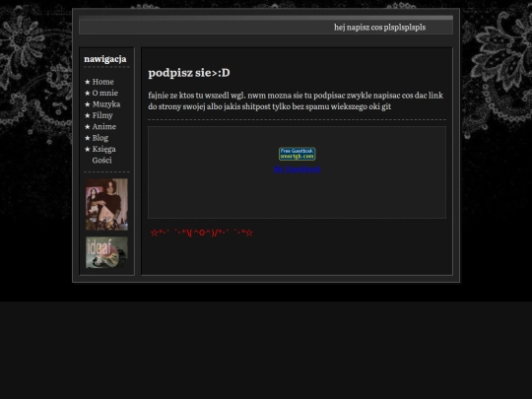Open the Filmy section
Screen dimensions: 532x399
[102, 115]
